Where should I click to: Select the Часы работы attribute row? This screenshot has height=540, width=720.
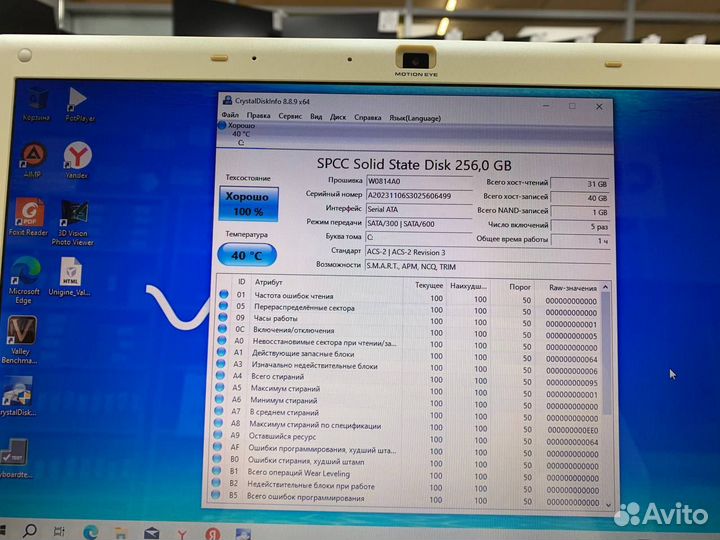tap(409, 321)
